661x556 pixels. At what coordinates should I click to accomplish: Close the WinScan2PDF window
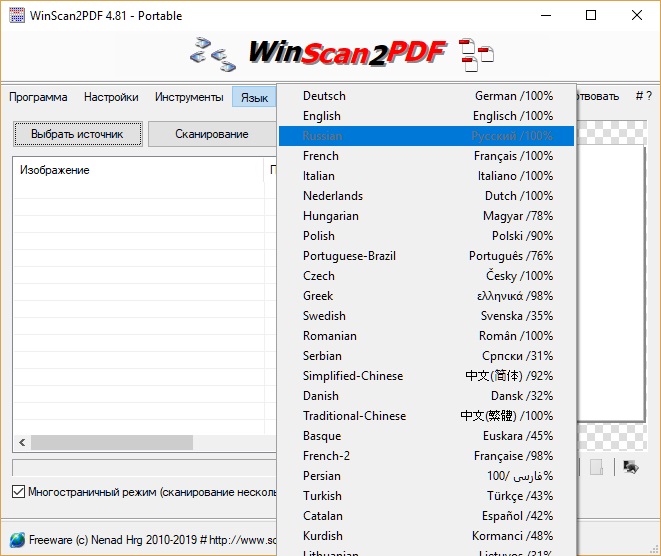tap(637, 16)
